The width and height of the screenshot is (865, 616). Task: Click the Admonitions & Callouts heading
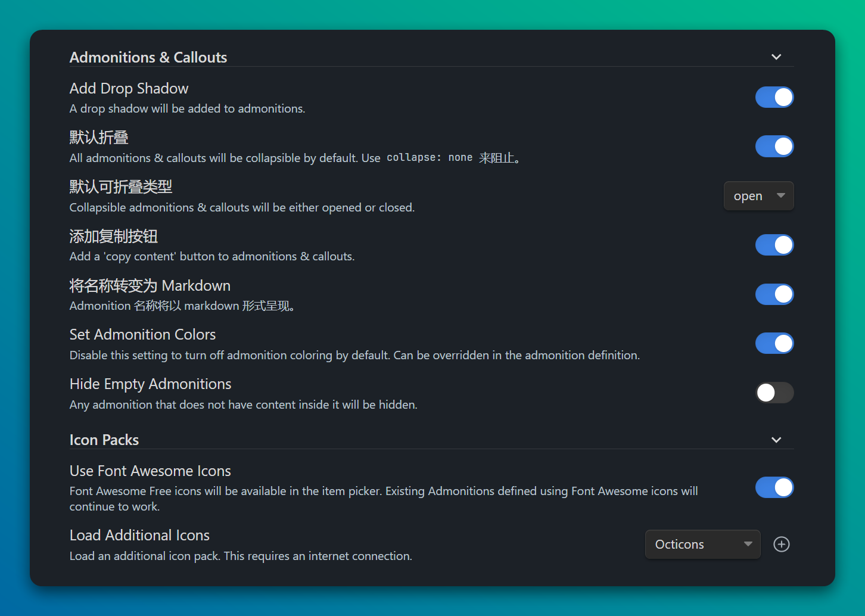(148, 57)
